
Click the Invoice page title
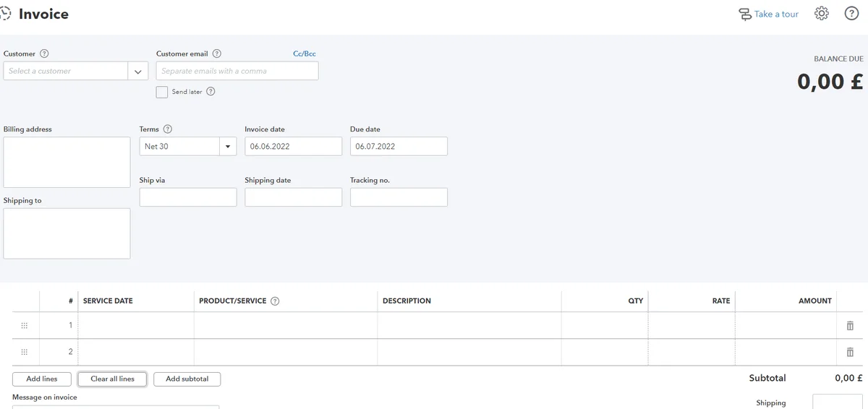coord(43,14)
